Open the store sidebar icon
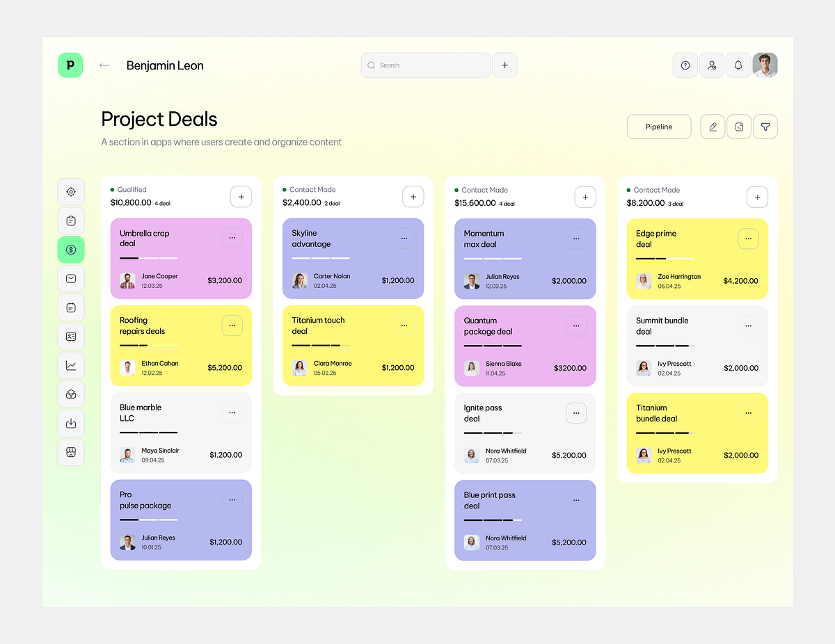 [x=71, y=452]
